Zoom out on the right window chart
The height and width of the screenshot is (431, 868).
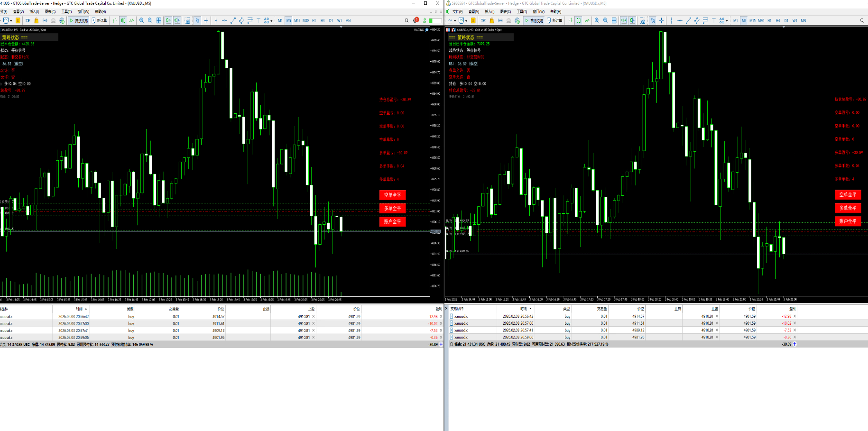[605, 20]
